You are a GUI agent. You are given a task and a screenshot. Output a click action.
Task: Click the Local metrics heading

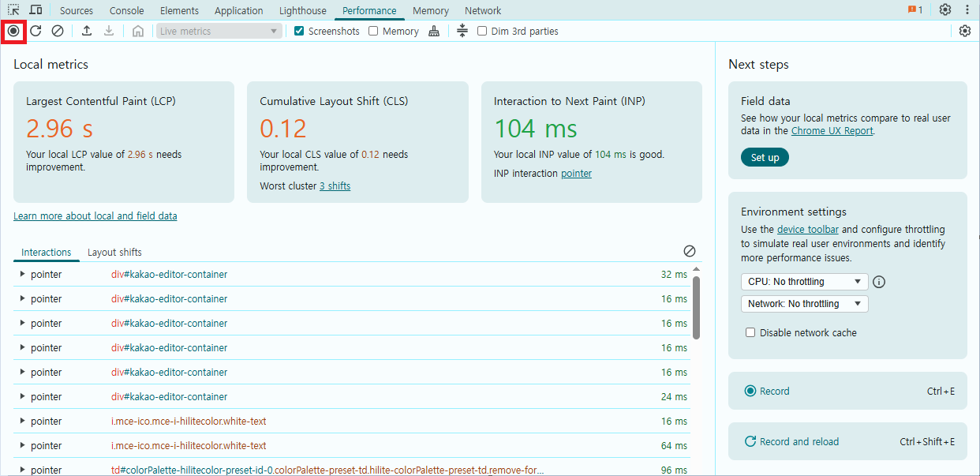click(51, 64)
